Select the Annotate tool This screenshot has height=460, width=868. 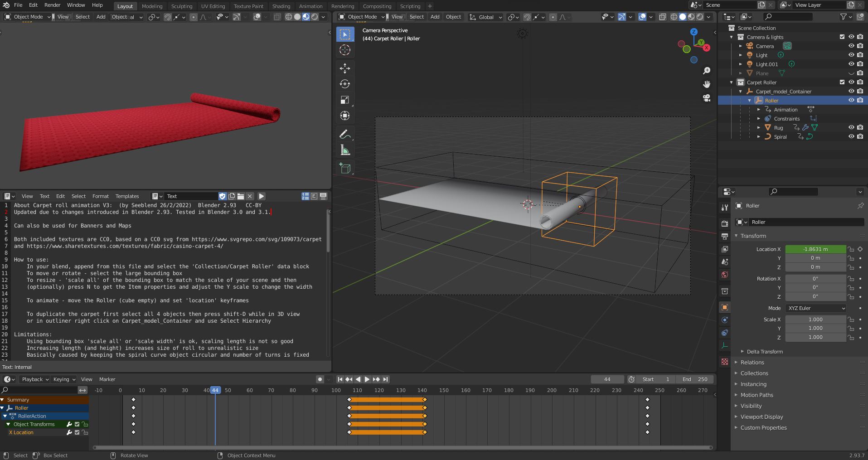click(x=345, y=134)
